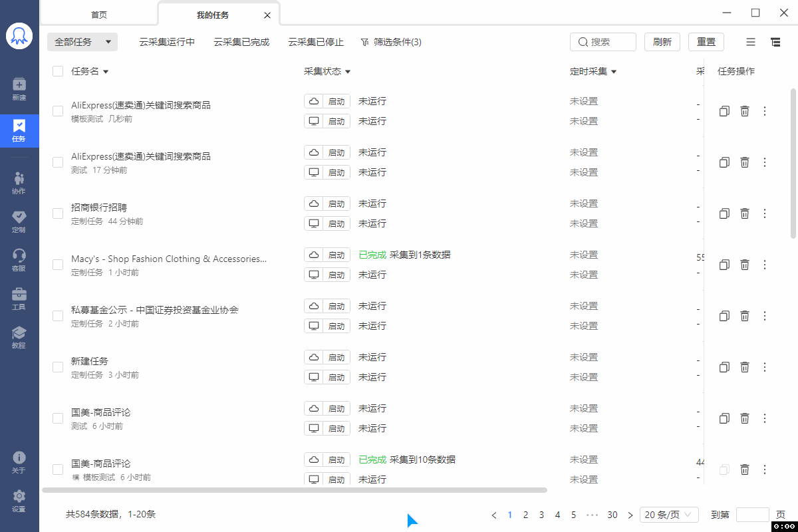This screenshot has width=798, height=532.
Task: Open the New task (新建) sidebar icon
Action: coord(19,89)
